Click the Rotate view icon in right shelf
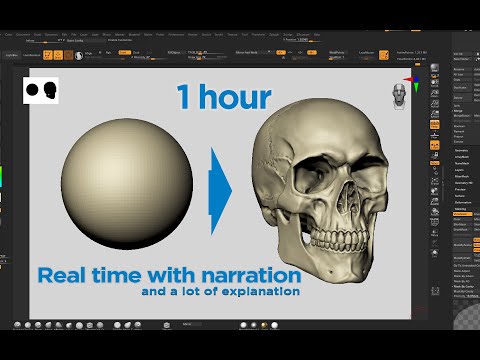 point(435,212)
